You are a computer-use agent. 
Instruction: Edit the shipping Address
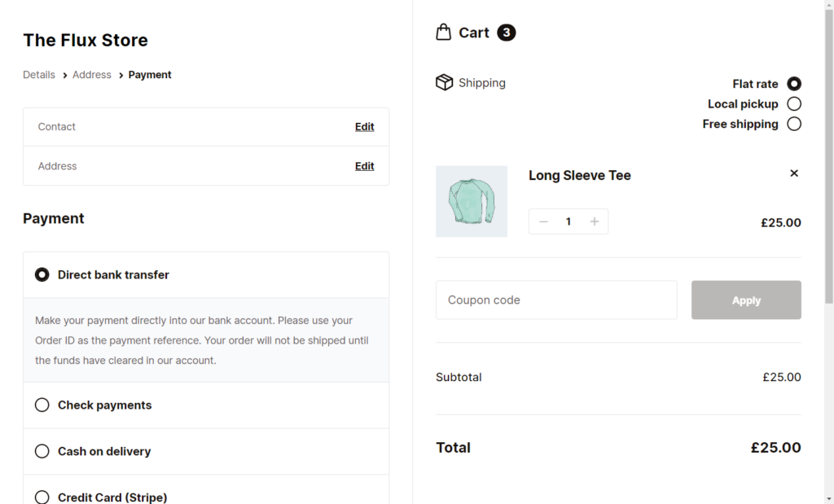(364, 165)
